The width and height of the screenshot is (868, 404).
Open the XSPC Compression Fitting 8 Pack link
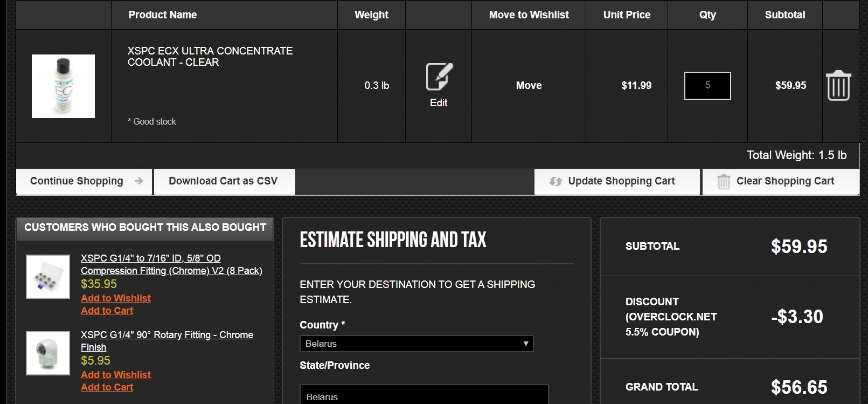click(171, 264)
